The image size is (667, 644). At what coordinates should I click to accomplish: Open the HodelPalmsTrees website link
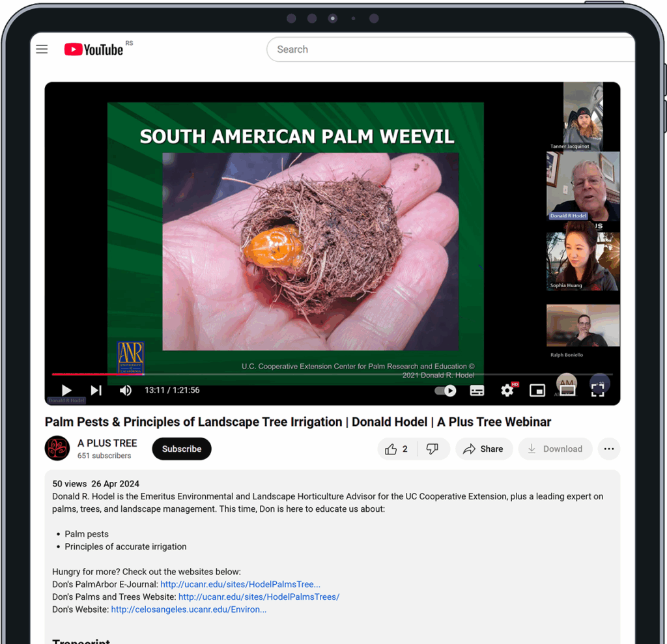(x=259, y=596)
